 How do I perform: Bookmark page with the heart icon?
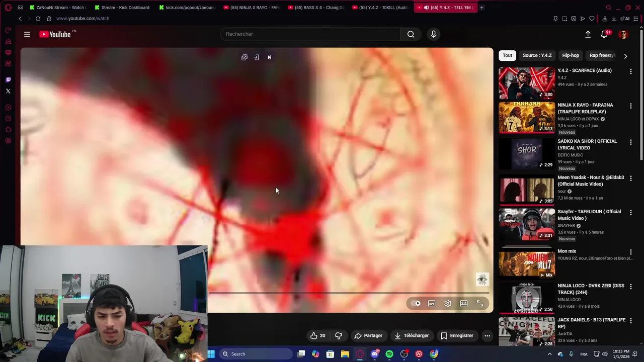[x=592, y=19]
